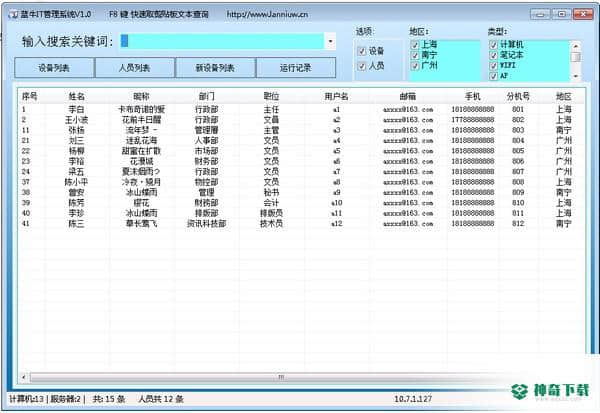Click the username cell a12
Viewport: 600px width, 413px height.
click(336, 223)
